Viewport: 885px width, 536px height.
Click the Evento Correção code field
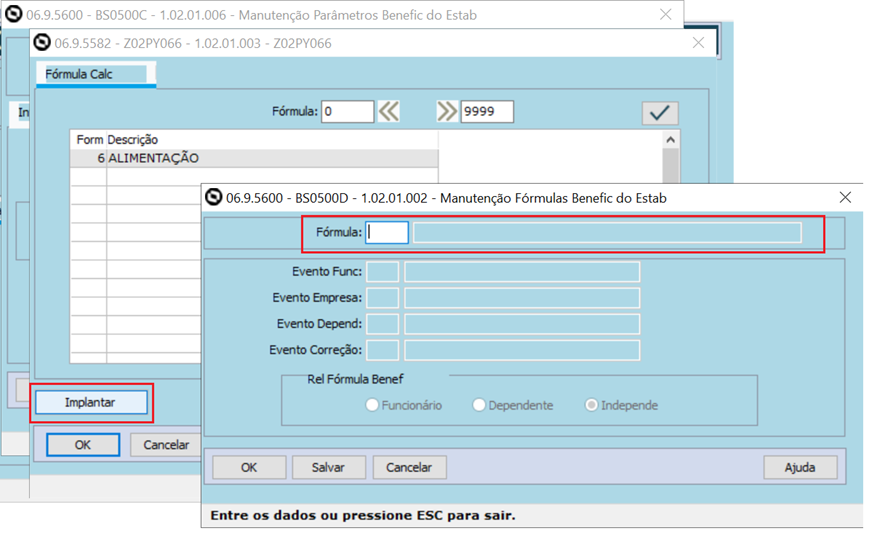(383, 350)
